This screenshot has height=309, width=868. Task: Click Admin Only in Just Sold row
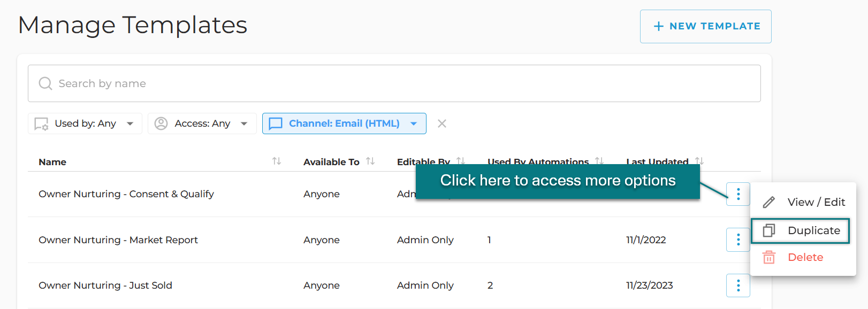(x=425, y=285)
